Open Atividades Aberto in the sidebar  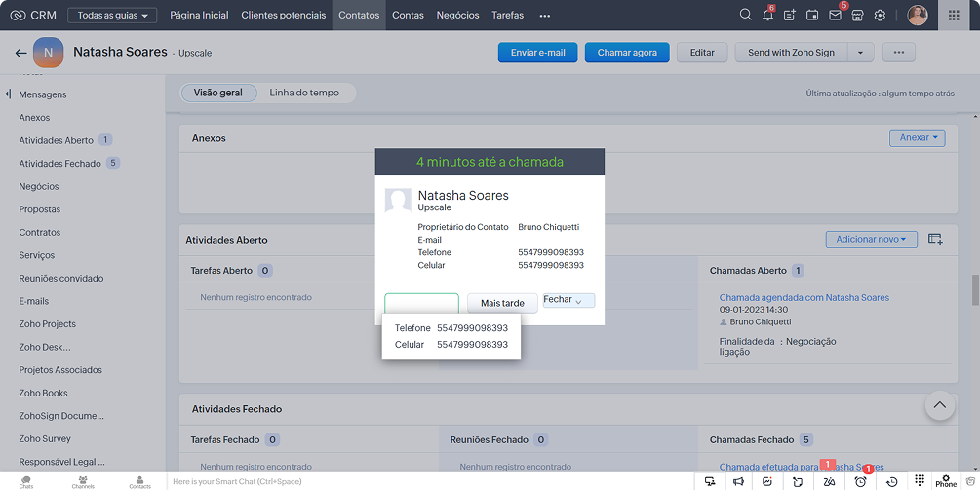tap(56, 140)
